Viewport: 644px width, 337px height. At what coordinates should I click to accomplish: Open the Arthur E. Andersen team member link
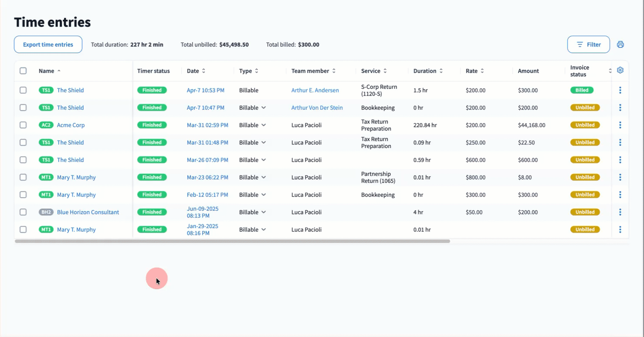click(x=315, y=90)
